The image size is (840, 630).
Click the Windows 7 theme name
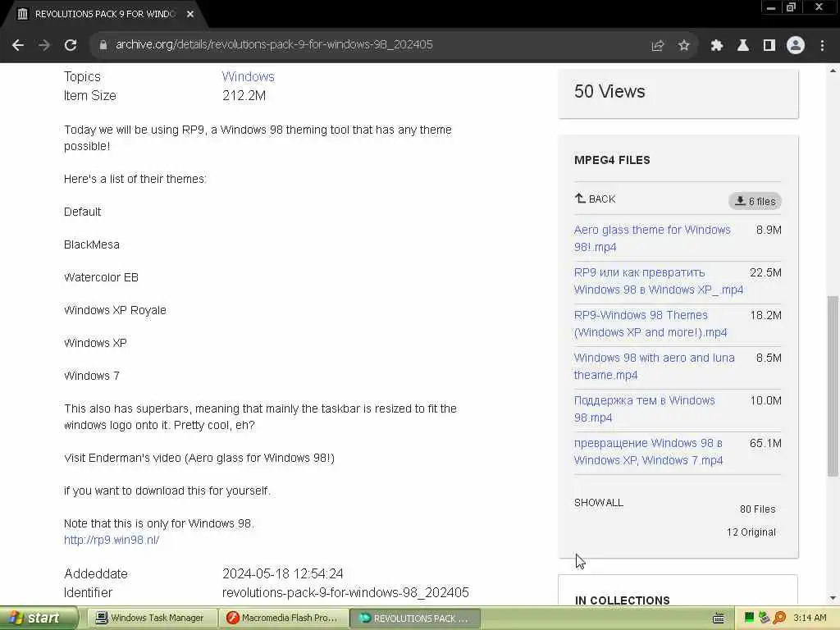coord(92,376)
